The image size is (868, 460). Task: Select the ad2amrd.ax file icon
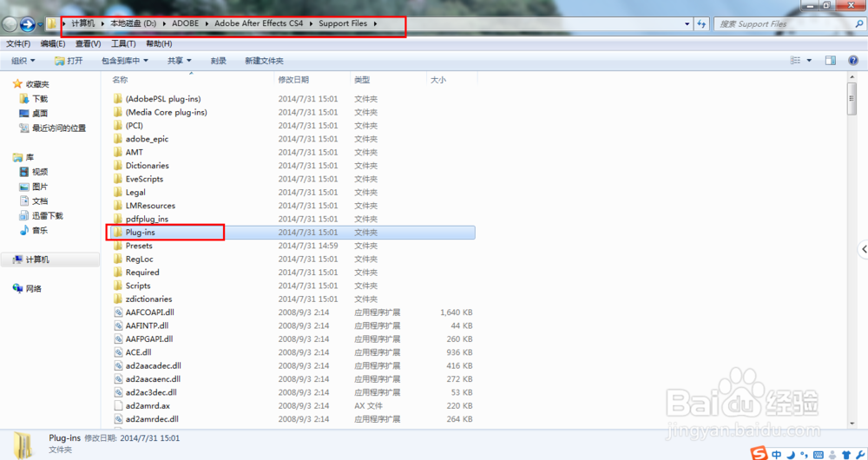118,405
